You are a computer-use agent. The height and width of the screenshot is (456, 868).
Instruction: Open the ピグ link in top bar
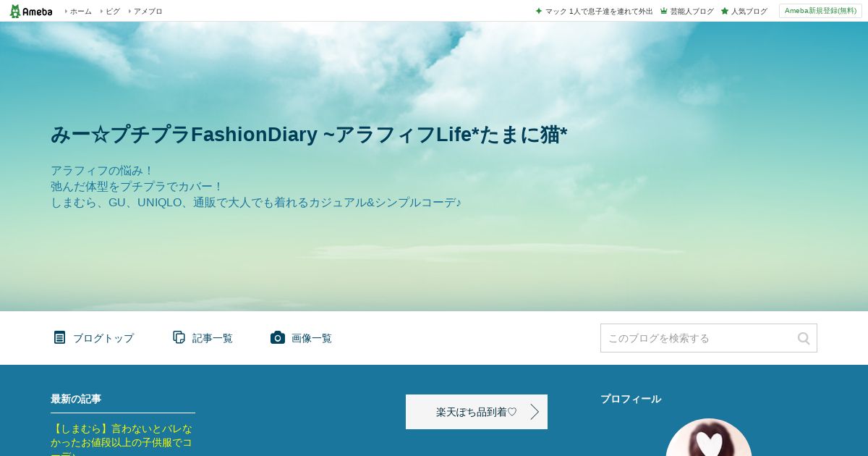click(x=113, y=11)
